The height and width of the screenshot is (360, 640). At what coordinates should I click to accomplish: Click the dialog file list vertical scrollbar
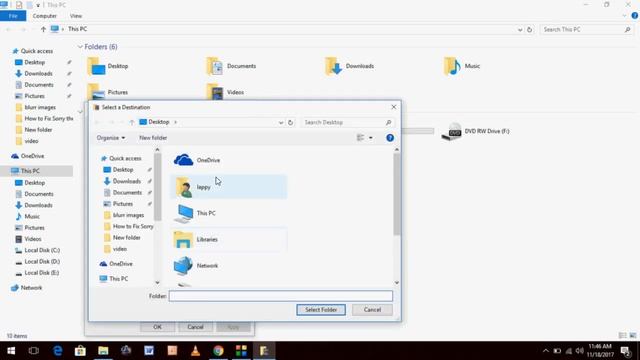[x=396, y=195]
